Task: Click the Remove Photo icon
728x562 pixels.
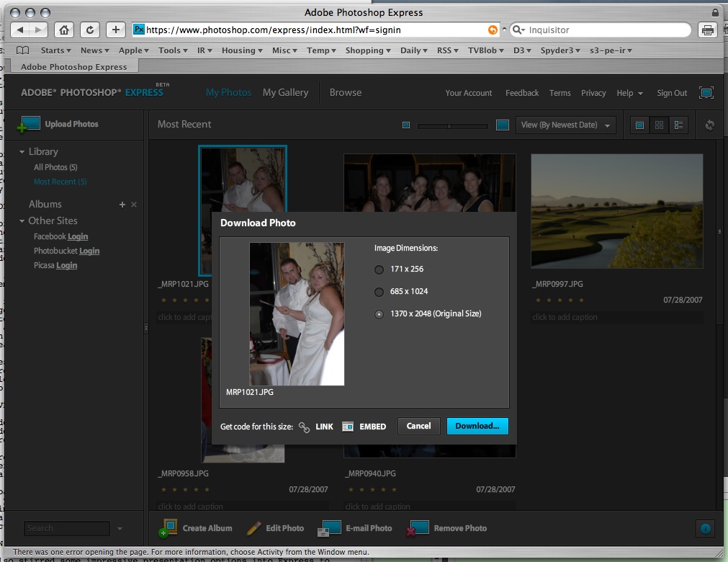Action: (x=418, y=528)
